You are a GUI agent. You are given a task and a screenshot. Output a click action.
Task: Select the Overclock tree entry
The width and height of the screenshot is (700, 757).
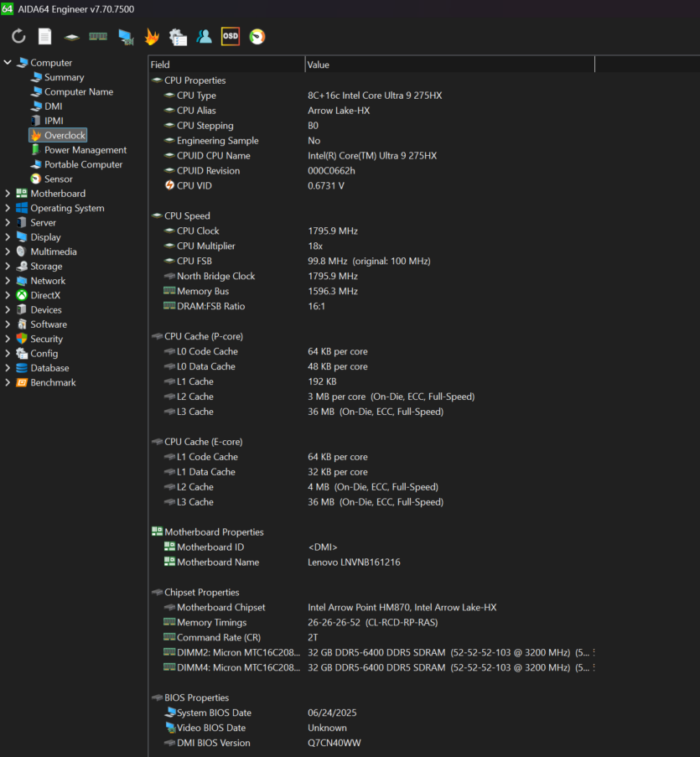pyautogui.click(x=58, y=135)
